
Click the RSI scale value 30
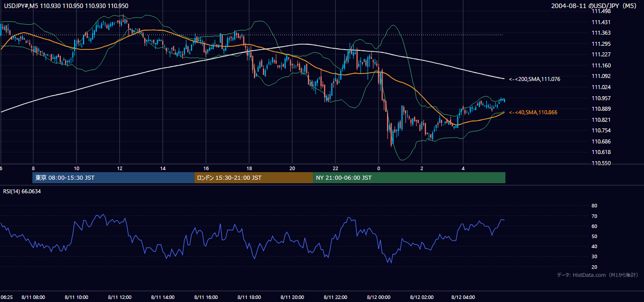point(594,256)
